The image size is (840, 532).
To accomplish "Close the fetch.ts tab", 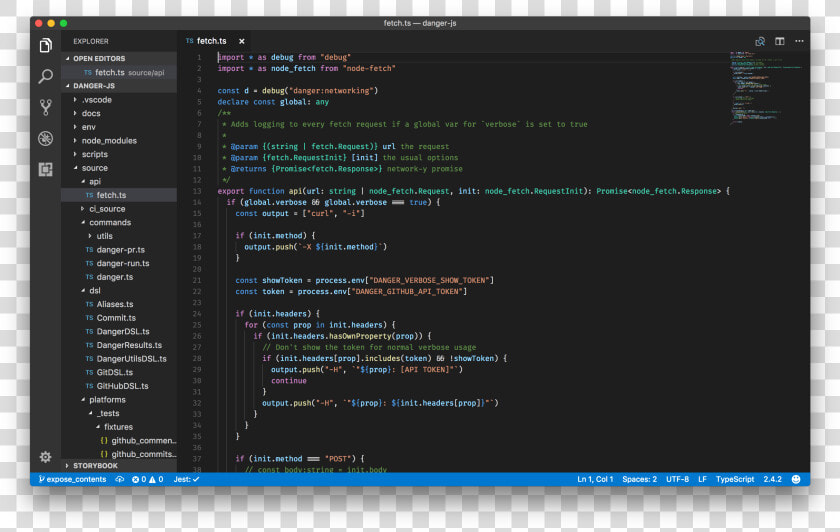I will (242, 41).
